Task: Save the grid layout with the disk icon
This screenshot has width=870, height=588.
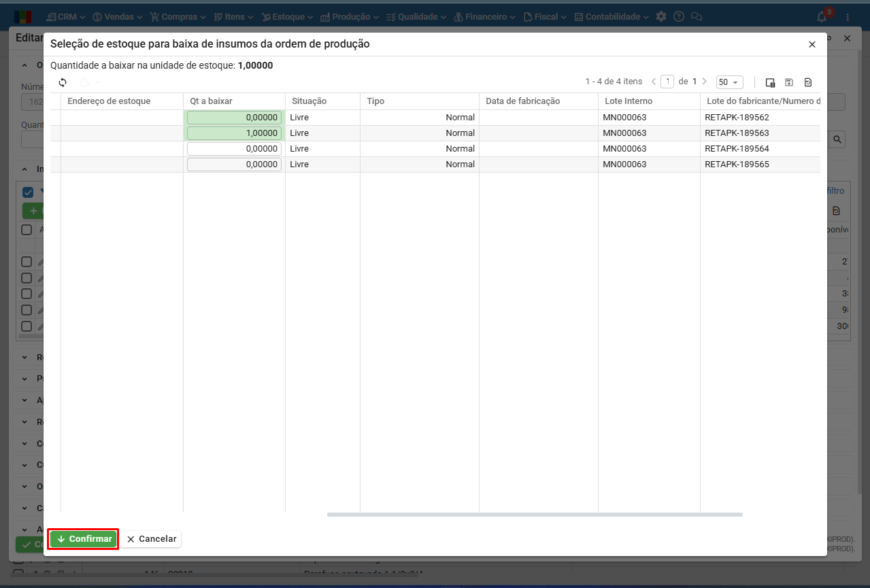Action: [789, 82]
